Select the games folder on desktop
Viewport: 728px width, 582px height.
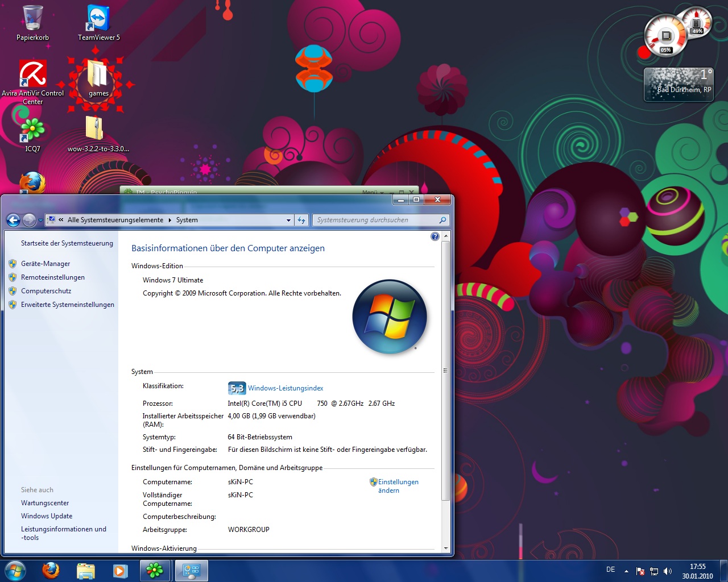[98, 80]
